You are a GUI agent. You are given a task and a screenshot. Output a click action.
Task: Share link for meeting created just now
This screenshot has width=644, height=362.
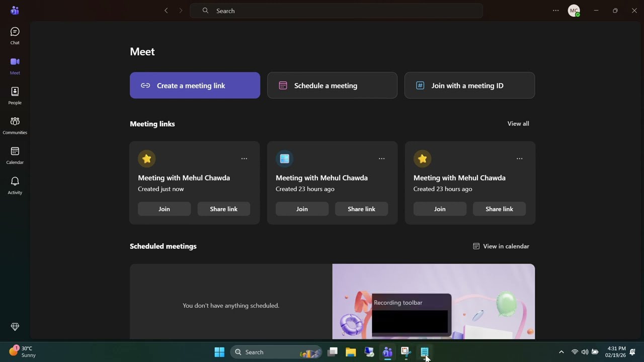[223, 209]
